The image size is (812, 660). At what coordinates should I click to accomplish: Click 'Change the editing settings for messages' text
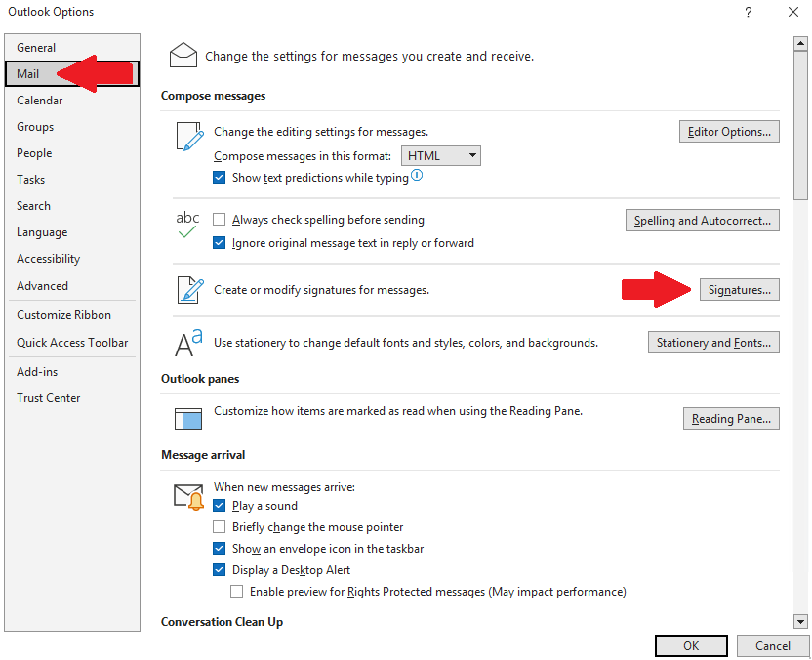321,132
